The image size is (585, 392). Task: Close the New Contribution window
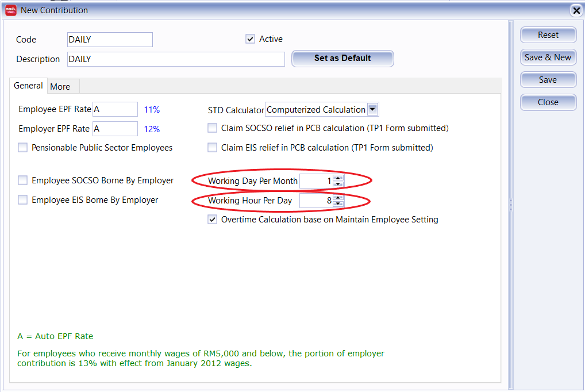(576, 10)
